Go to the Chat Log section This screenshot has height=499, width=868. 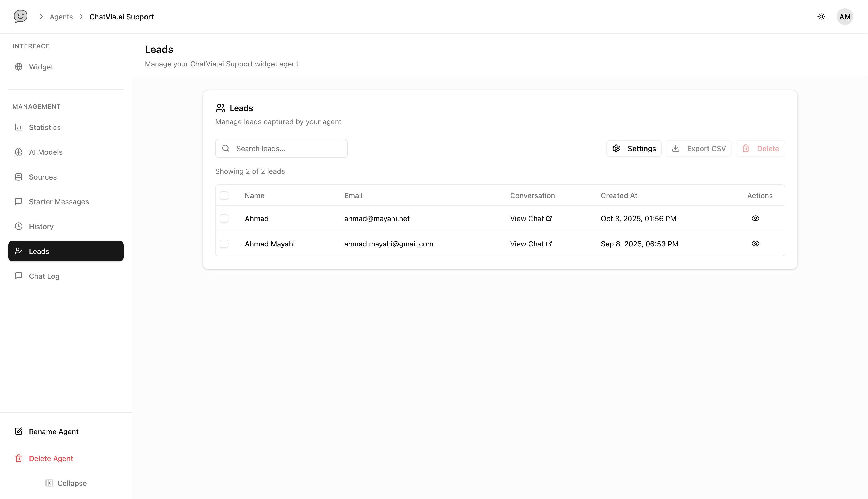44,276
